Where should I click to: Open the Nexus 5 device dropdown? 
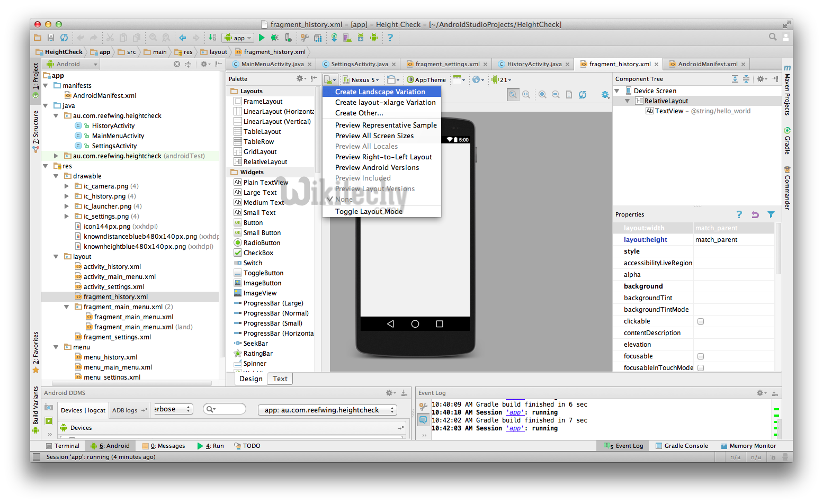(x=362, y=79)
